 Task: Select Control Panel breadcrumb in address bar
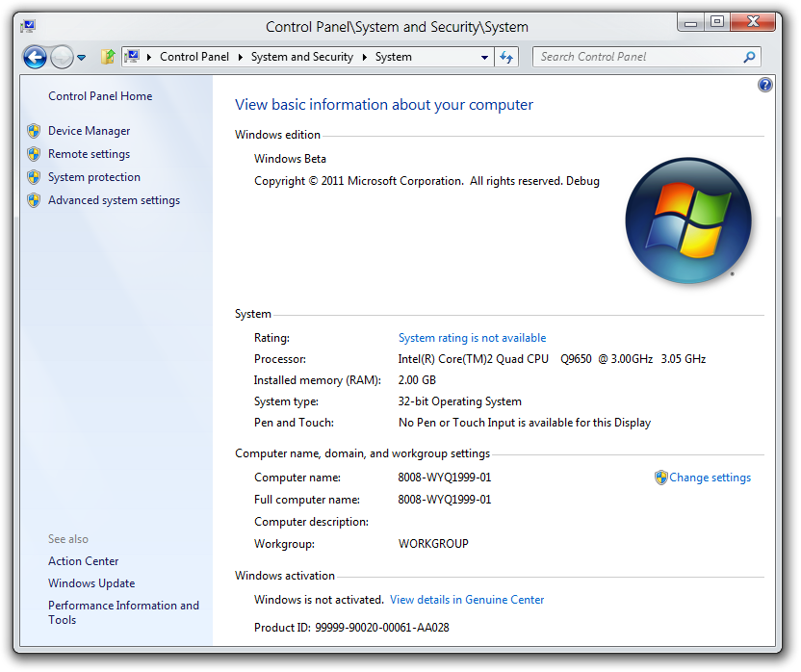[x=194, y=57]
